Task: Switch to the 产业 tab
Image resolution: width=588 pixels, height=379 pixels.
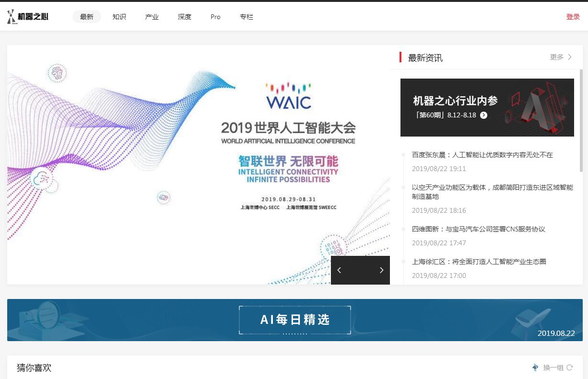Action: click(152, 17)
